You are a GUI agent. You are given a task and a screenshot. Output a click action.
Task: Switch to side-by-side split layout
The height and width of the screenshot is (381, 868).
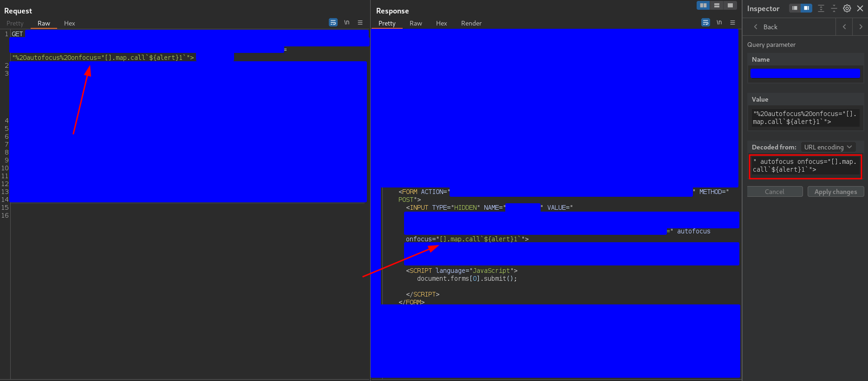point(704,5)
